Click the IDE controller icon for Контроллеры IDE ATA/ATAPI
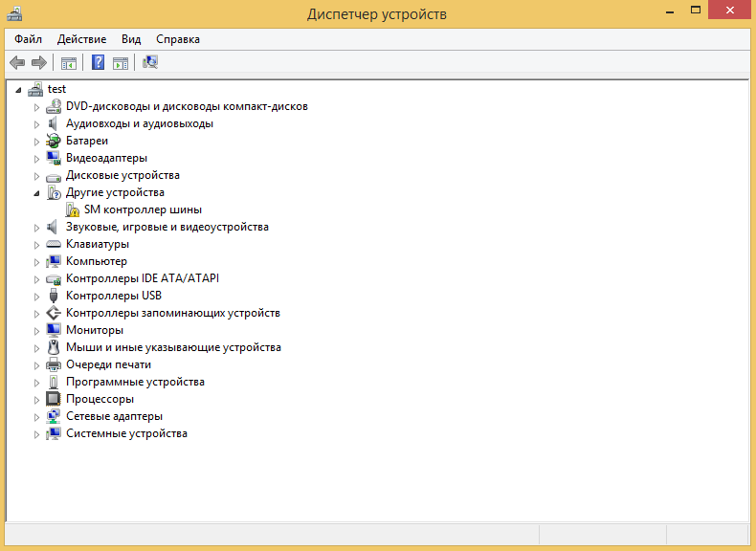Screen dimensions: 756x551 54,279
